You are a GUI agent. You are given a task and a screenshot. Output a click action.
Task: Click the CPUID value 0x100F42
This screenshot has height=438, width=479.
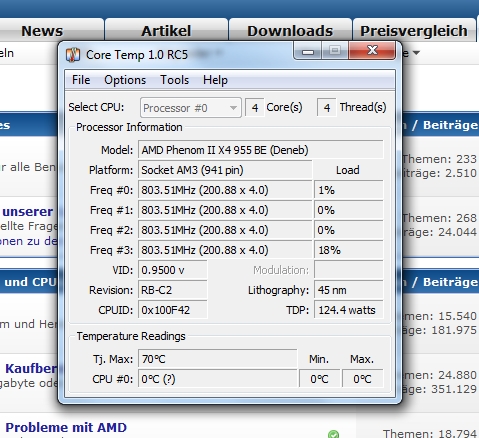coord(173,310)
